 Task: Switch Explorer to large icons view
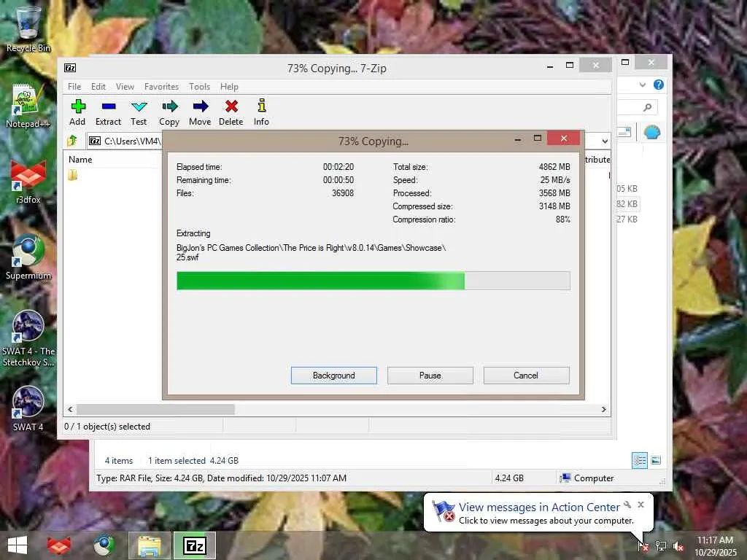coord(656,460)
